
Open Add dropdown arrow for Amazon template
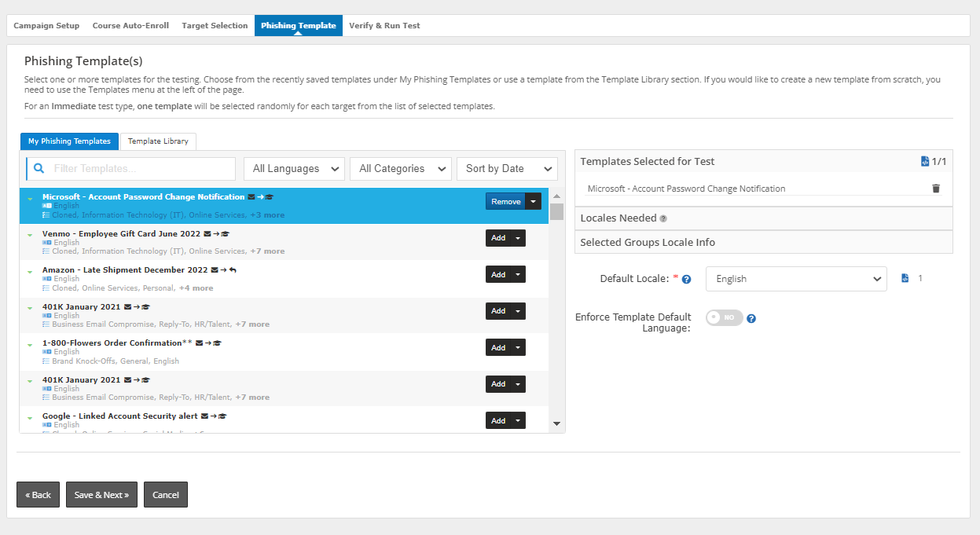(518, 275)
